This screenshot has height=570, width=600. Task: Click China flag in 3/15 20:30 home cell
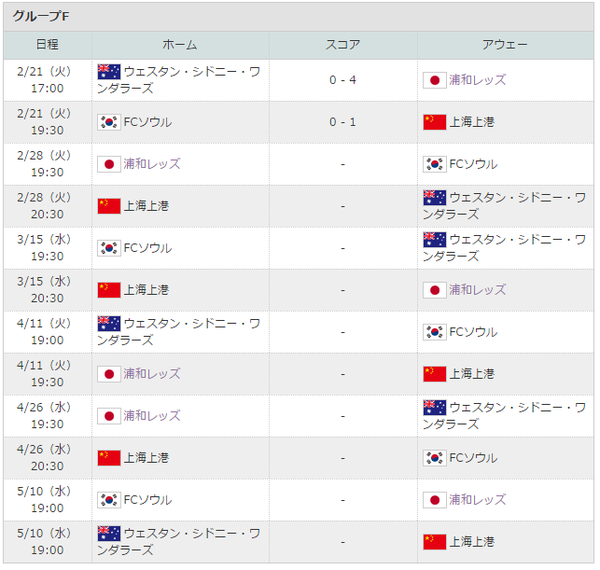click(x=109, y=290)
